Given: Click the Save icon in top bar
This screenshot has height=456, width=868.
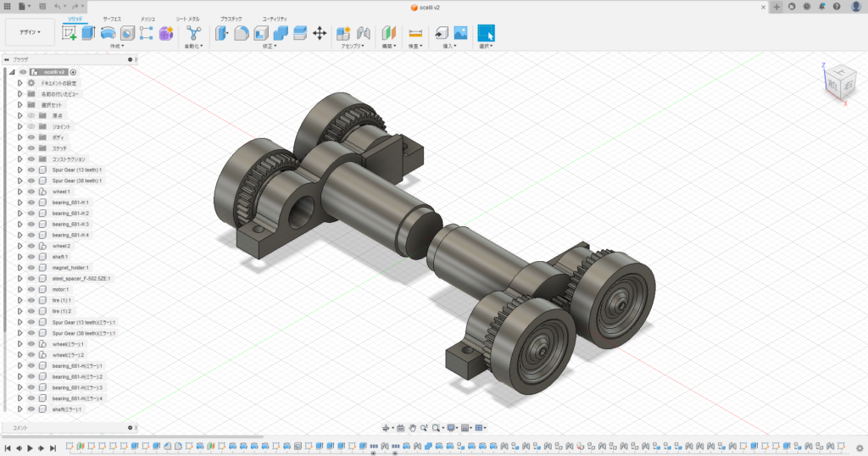Looking at the screenshot, I should click(42, 7).
